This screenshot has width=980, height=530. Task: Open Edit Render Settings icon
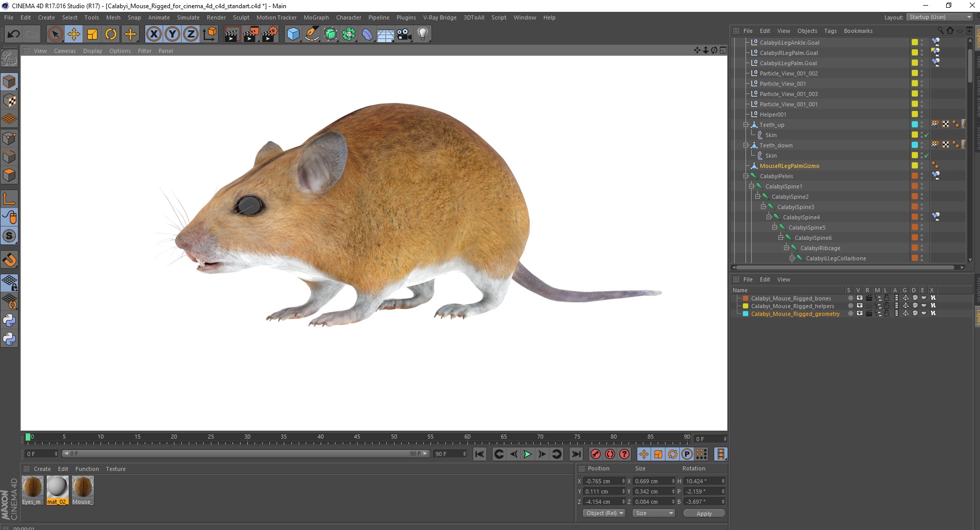pyautogui.click(x=269, y=34)
